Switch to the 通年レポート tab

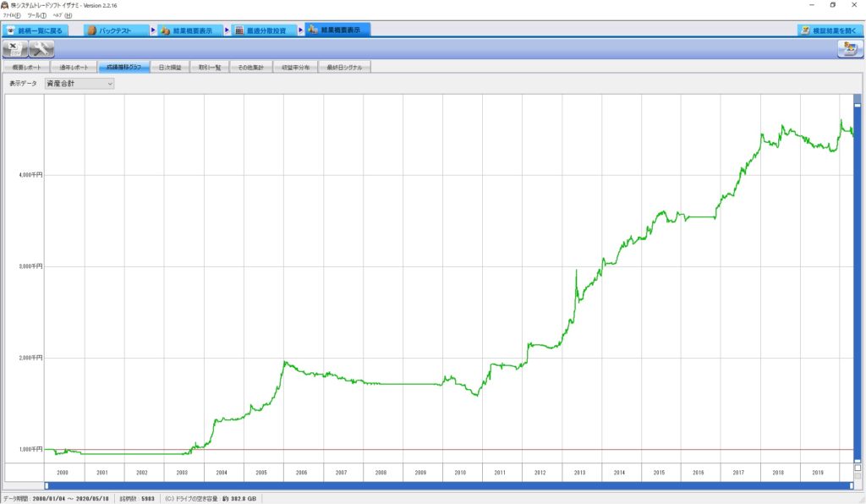coord(72,67)
